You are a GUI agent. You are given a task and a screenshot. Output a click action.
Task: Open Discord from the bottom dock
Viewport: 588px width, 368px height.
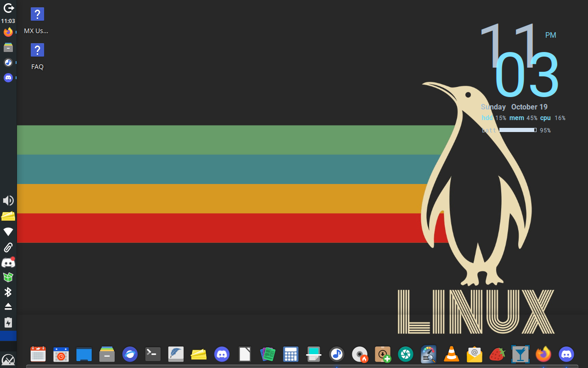(x=222, y=354)
